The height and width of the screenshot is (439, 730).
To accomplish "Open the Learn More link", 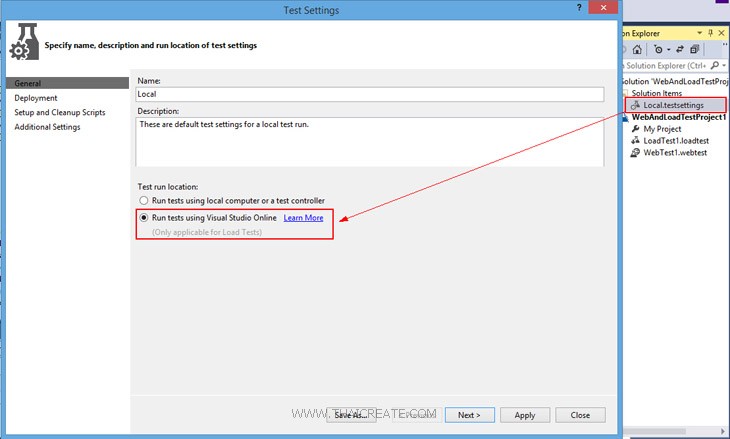I will click(x=303, y=218).
